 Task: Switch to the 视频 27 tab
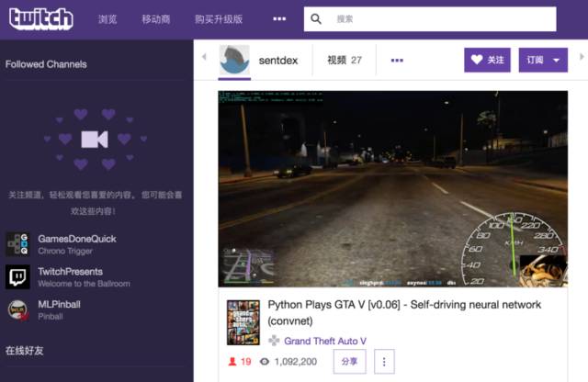(x=345, y=60)
